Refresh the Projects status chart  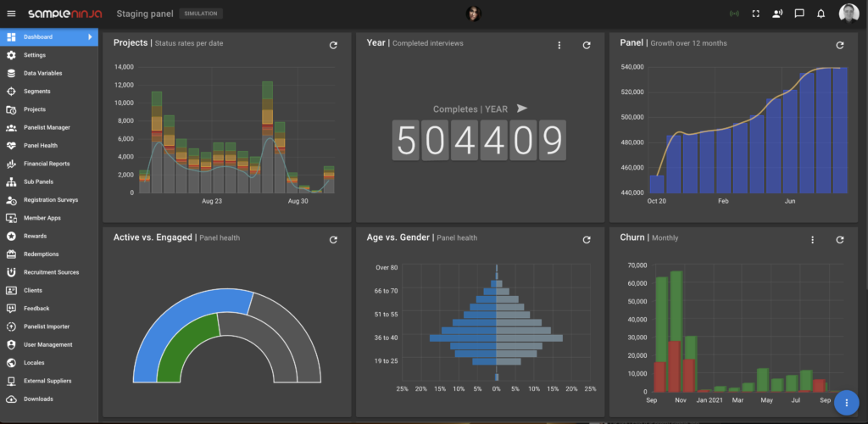click(x=333, y=45)
